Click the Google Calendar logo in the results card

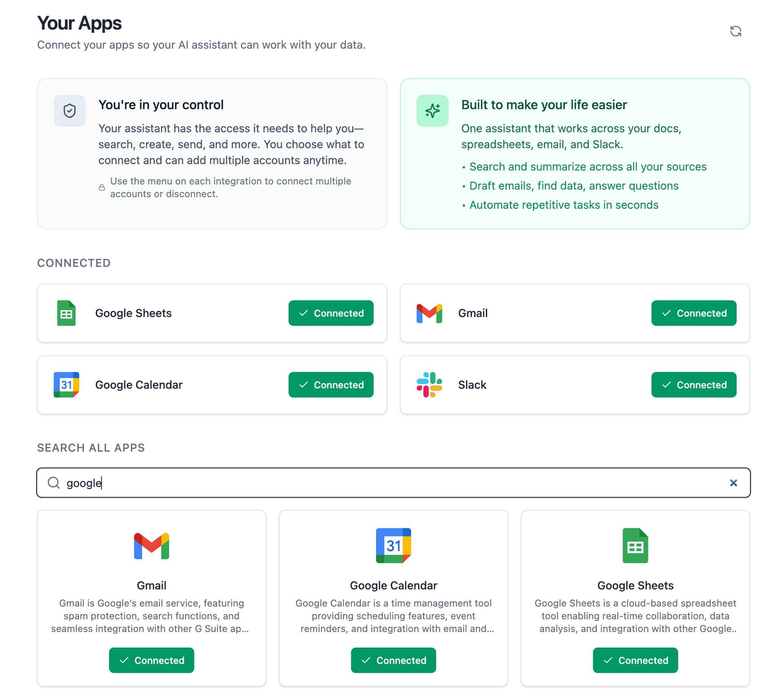(x=393, y=545)
